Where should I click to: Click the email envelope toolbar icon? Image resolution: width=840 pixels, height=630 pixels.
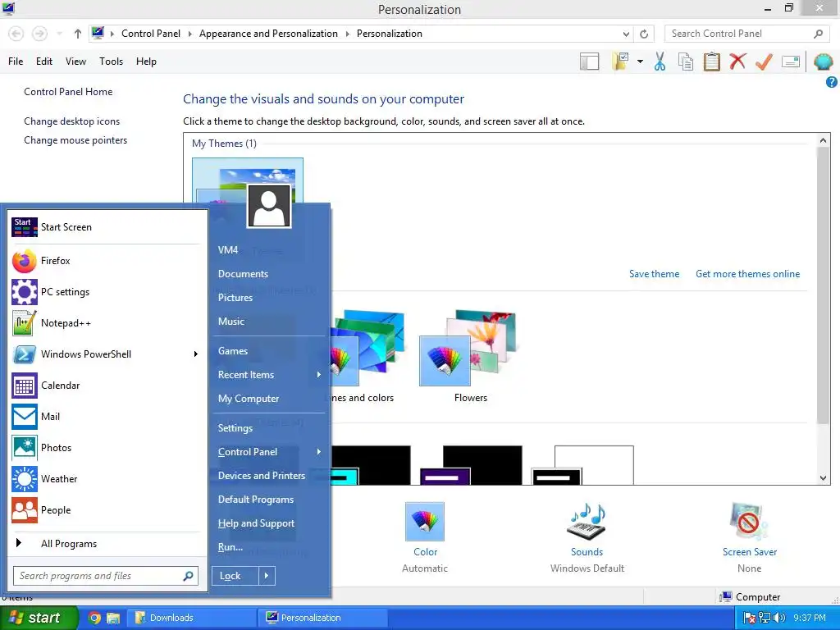coord(791,62)
